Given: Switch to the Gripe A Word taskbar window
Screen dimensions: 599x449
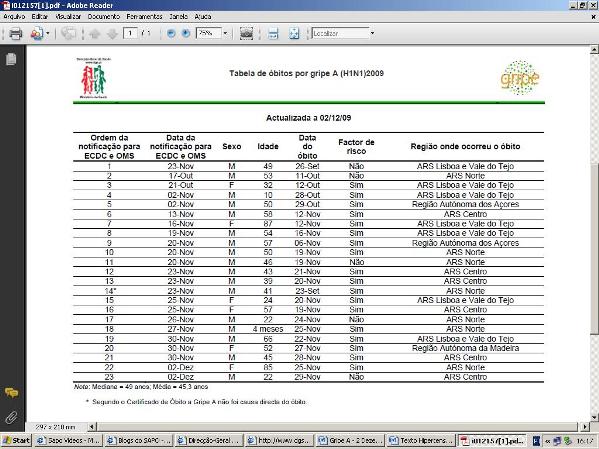Looking at the screenshot, I should click(350, 441).
